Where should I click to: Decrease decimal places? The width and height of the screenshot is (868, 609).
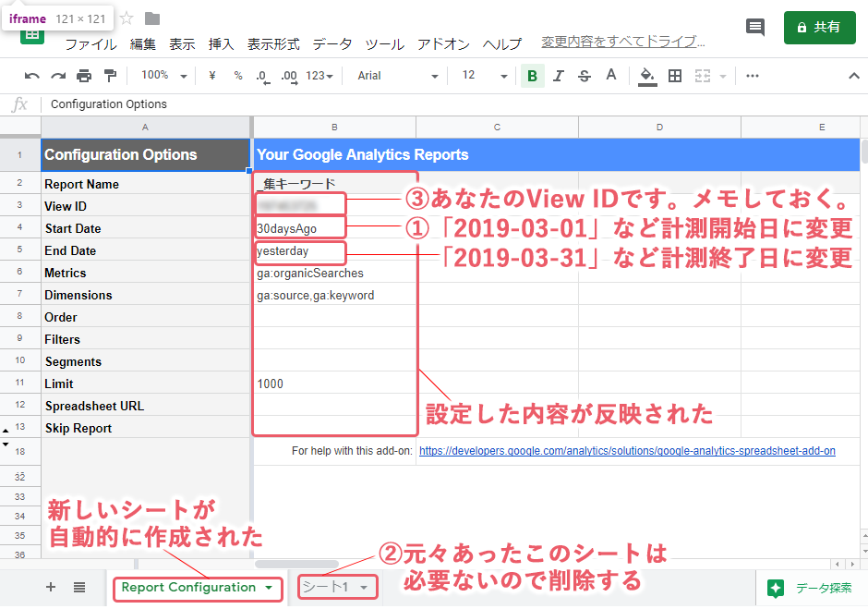click(263, 77)
